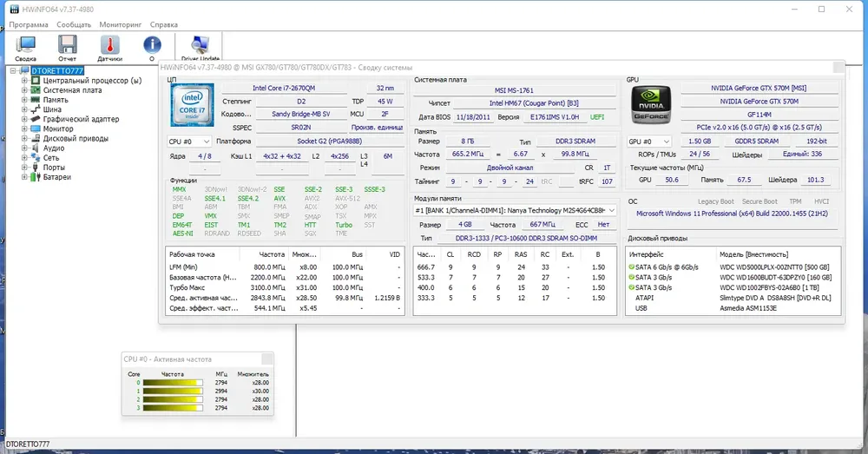Click the Intel Core i7 logo
The height and width of the screenshot is (454, 868).
(192, 105)
